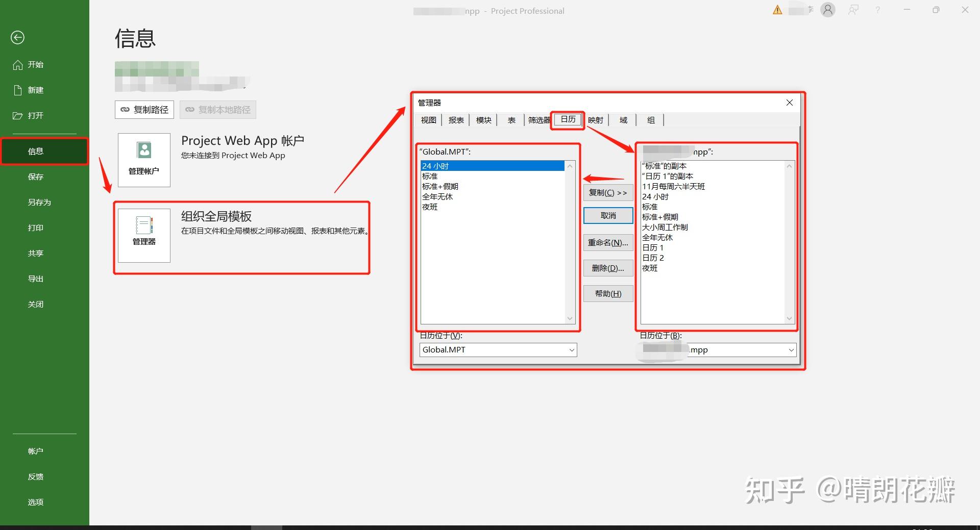Click the 删除(D)... button

(608, 268)
